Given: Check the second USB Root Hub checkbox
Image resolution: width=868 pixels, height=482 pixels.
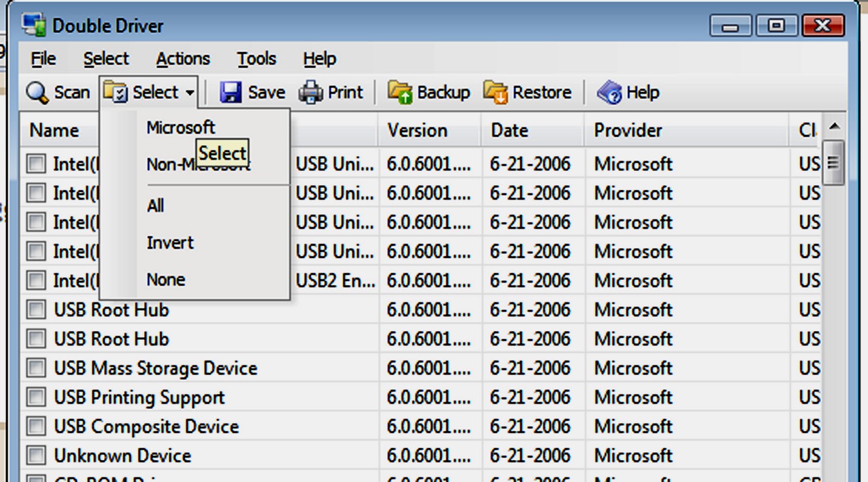Looking at the screenshot, I should [36, 339].
